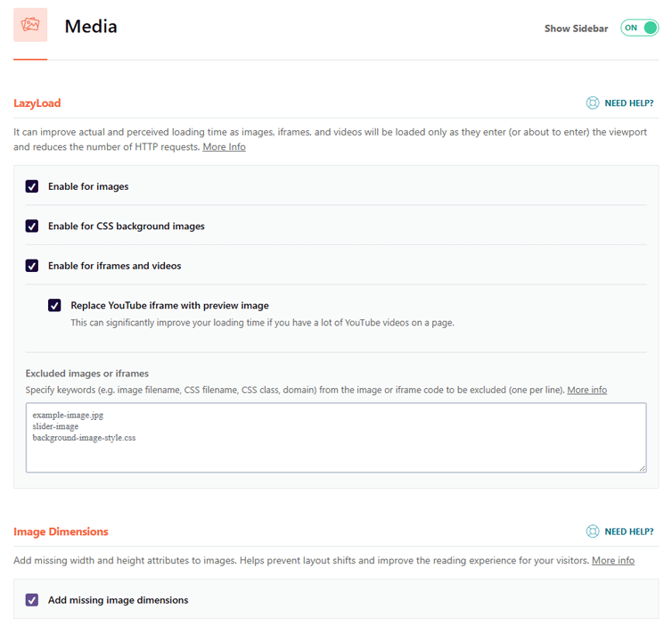This screenshot has height=626, width=672.
Task: Click the LazyLoad section heading
Action: click(37, 103)
